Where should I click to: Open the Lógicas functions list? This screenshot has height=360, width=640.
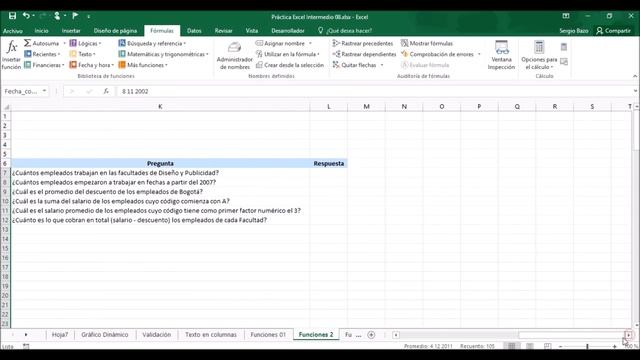tap(85, 43)
